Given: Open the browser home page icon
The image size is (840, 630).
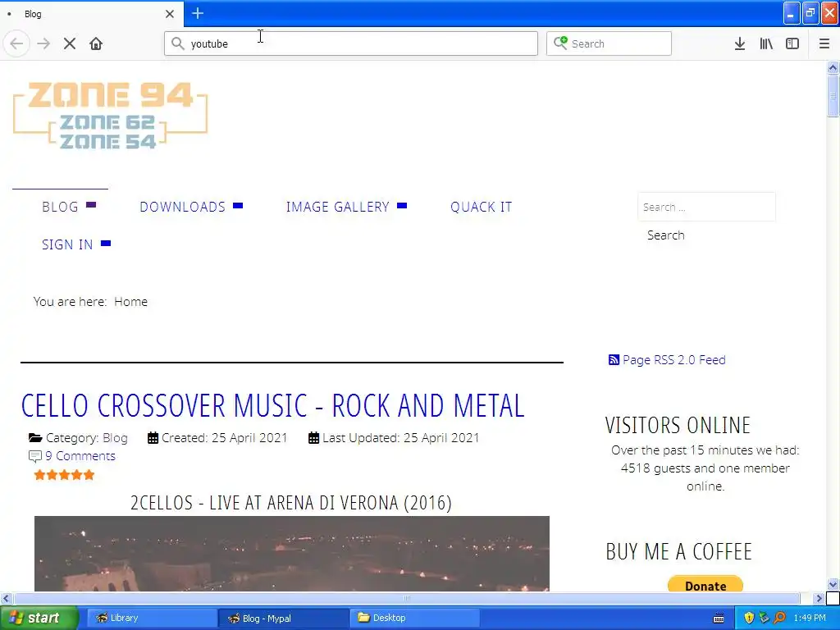Looking at the screenshot, I should 96,43.
